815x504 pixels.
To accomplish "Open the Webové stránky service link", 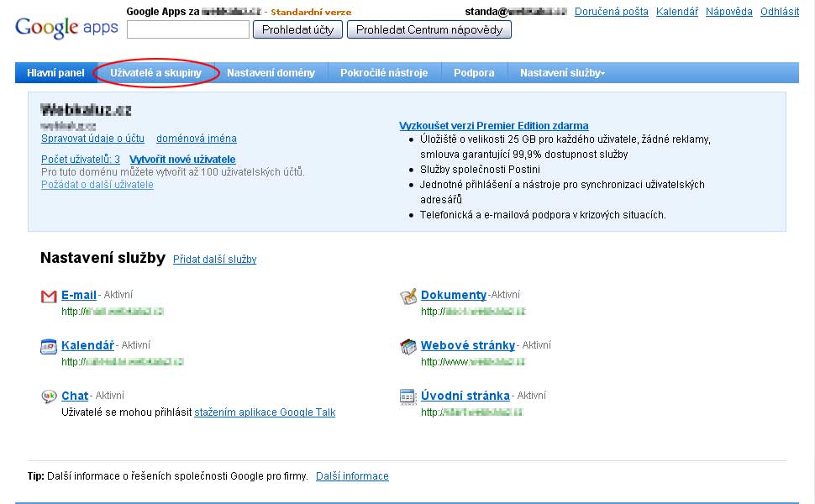I will 468,345.
